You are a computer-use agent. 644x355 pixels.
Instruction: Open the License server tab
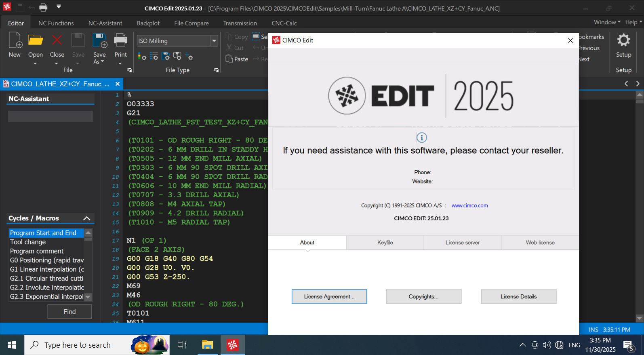[463, 243]
